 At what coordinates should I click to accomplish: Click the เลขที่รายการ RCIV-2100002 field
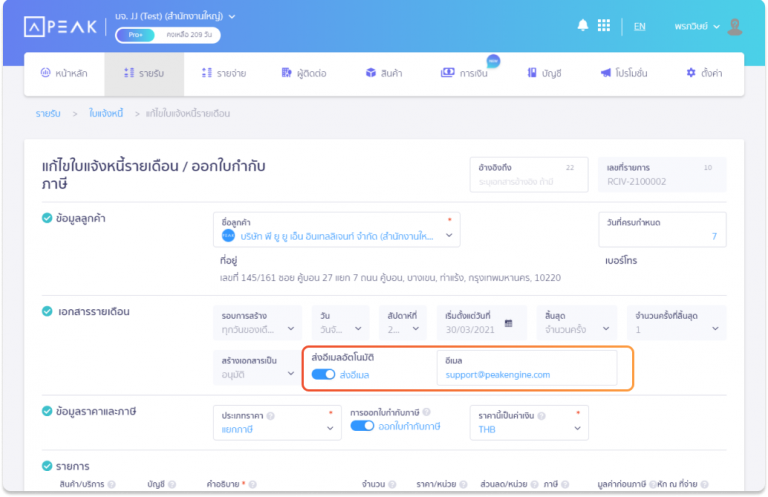pos(662,175)
